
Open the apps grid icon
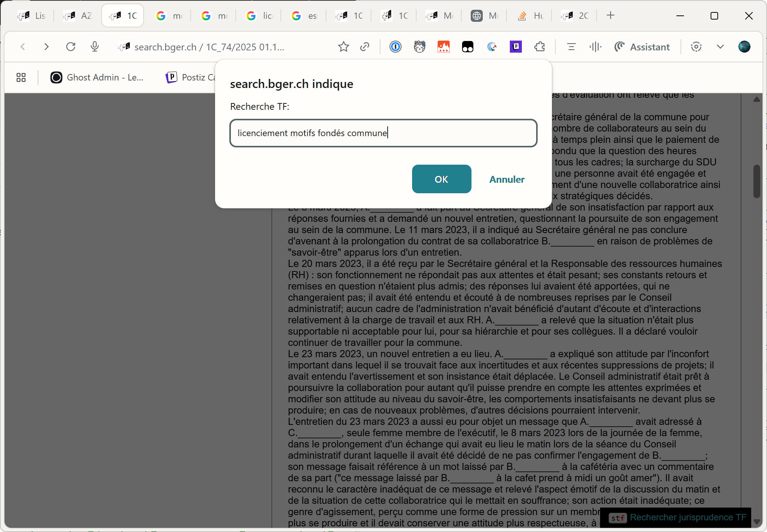[21, 77]
